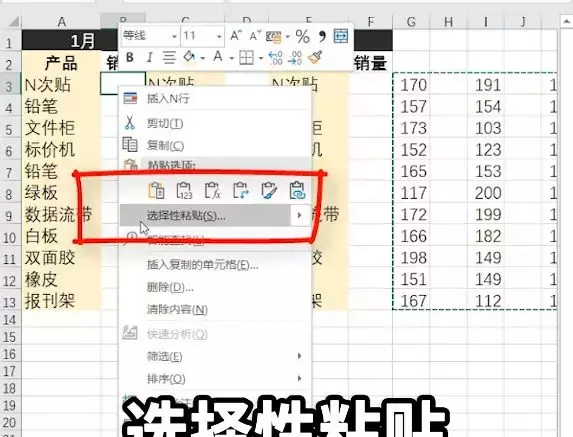Click the Paste Values 123 icon

click(185, 190)
